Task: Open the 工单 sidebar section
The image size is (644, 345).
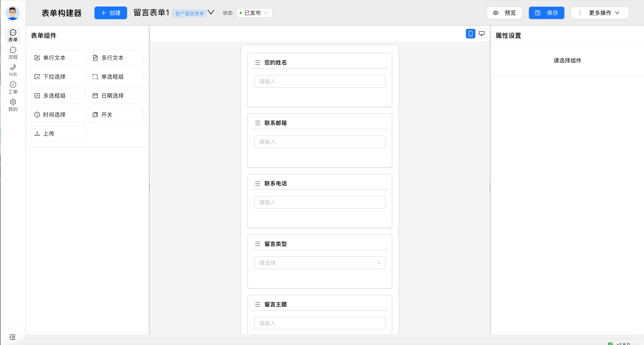Action: [x=13, y=88]
